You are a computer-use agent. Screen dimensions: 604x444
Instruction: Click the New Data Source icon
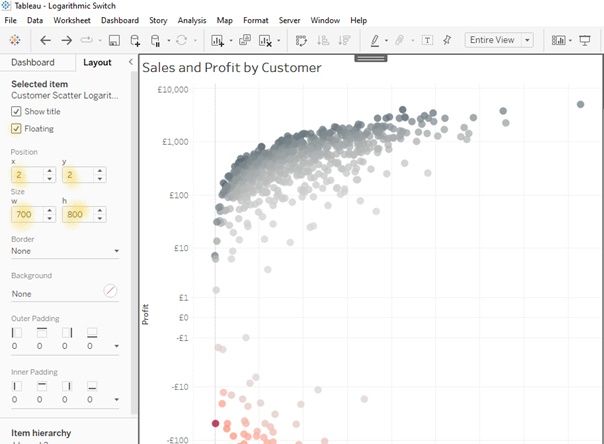click(135, 41)
